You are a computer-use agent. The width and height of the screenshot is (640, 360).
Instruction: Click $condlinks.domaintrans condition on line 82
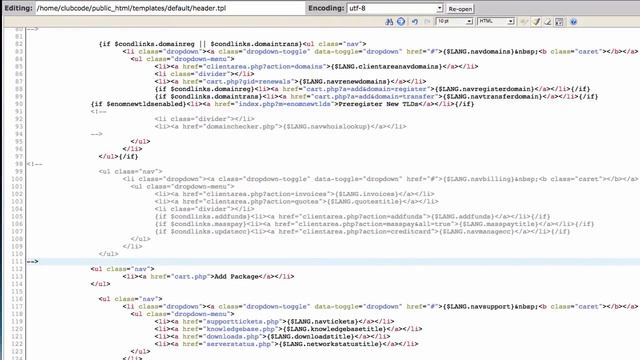[x=256, y=44]
